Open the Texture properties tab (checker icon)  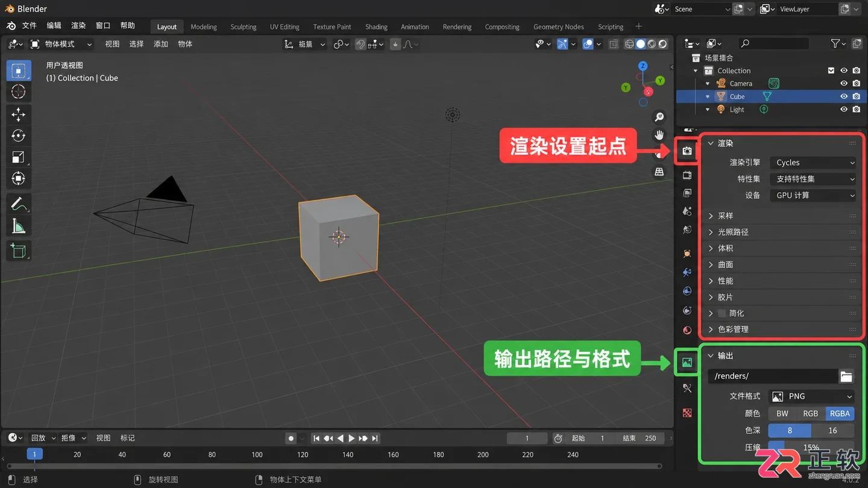[687, 413]
